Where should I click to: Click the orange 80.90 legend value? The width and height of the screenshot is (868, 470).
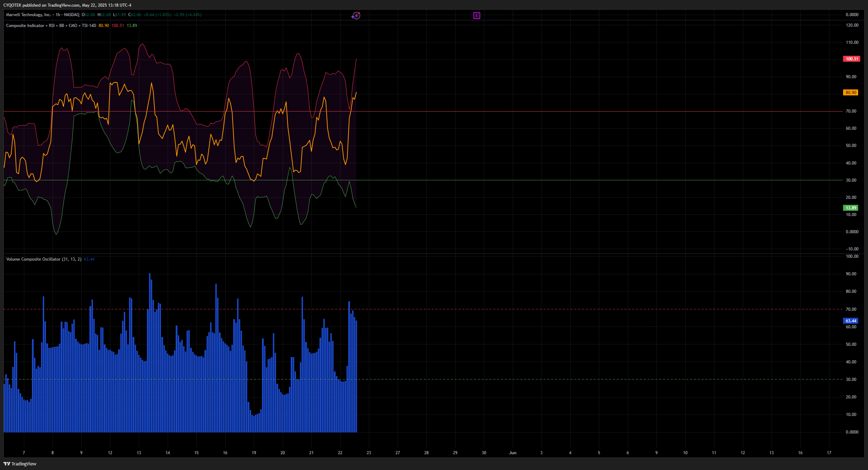[104, 26]
